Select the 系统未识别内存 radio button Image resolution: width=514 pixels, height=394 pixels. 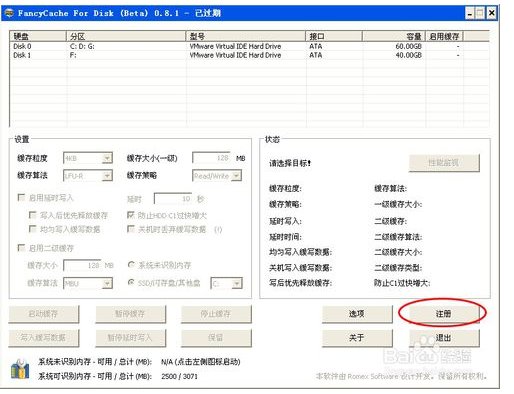[131, 265]
